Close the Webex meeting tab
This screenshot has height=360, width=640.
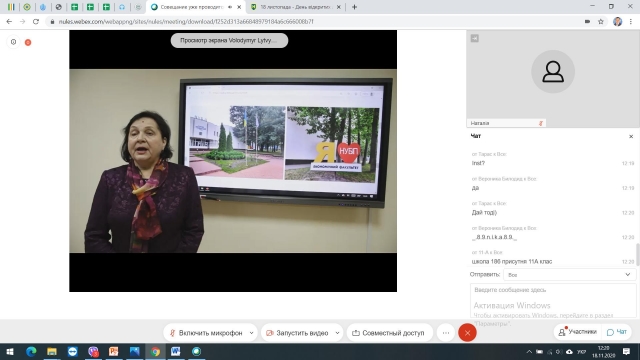[x=239, y=7]
